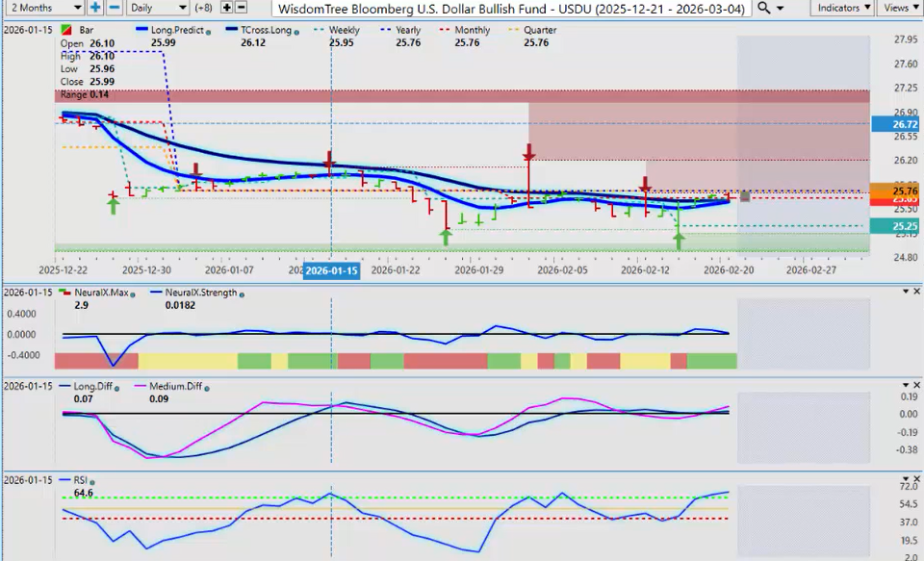924x561 pixels.
Task: Click the symbol name field showing USDU
Action: (511, 8)
